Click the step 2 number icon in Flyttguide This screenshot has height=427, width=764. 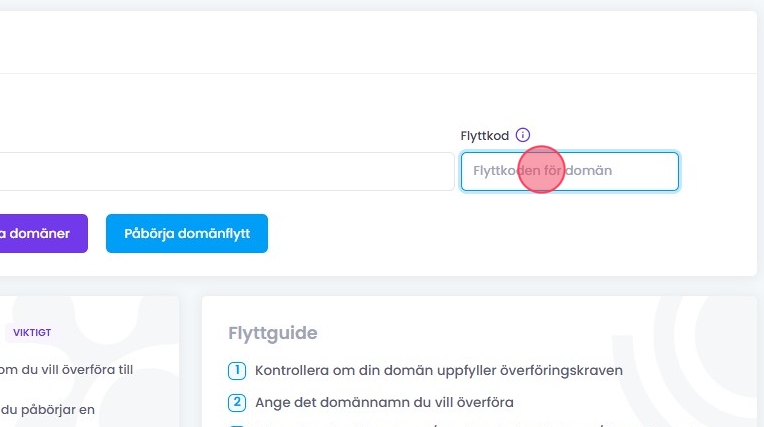pos(237,403)
